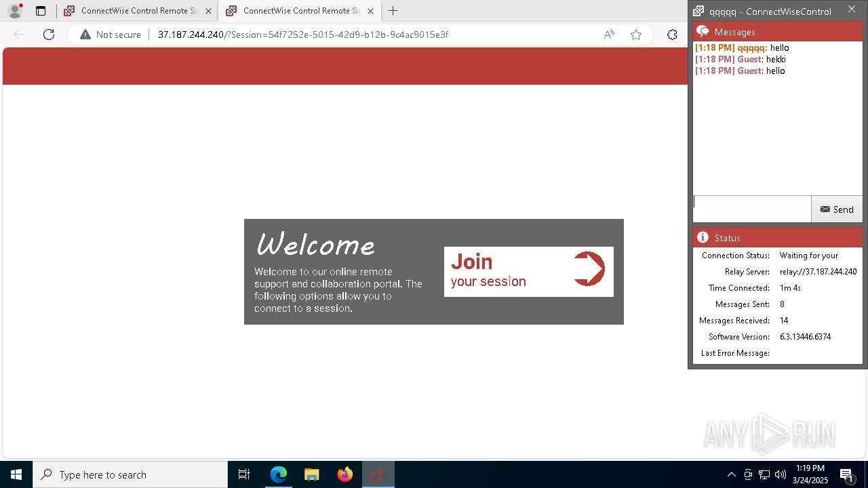Open Read aloud in address bar
Image resolution: width=868 pixels, height=488 pixels.
(609, 35)
